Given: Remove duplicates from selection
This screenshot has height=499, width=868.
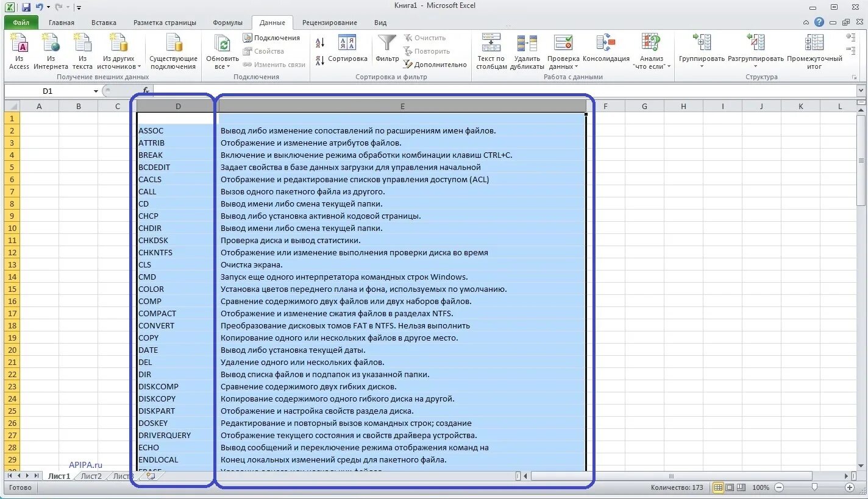Looking at the screenshot, I should pos(527,52).
